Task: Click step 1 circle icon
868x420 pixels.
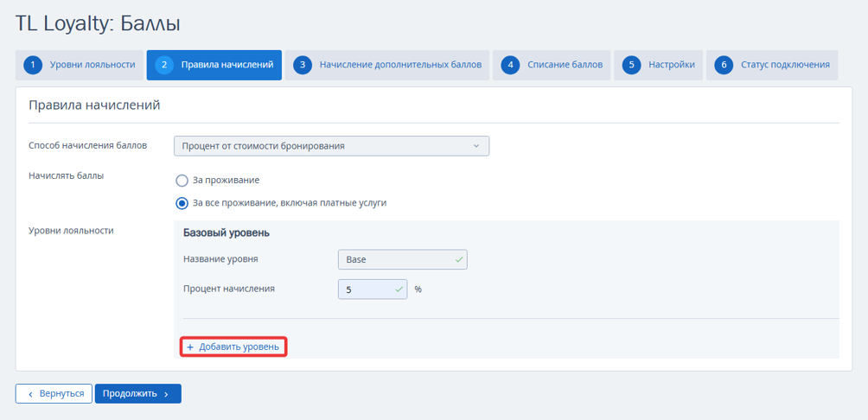Action: [33, 66]
